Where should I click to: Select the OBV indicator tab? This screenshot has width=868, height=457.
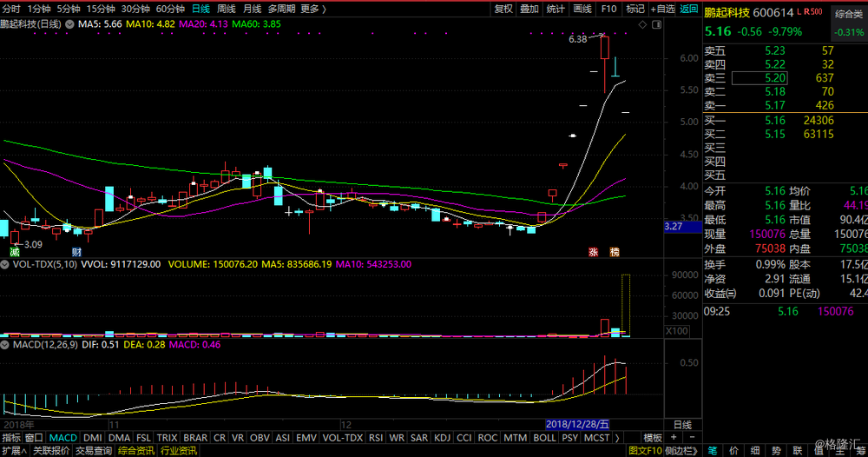pyautogui.click(x=260, y=438)
